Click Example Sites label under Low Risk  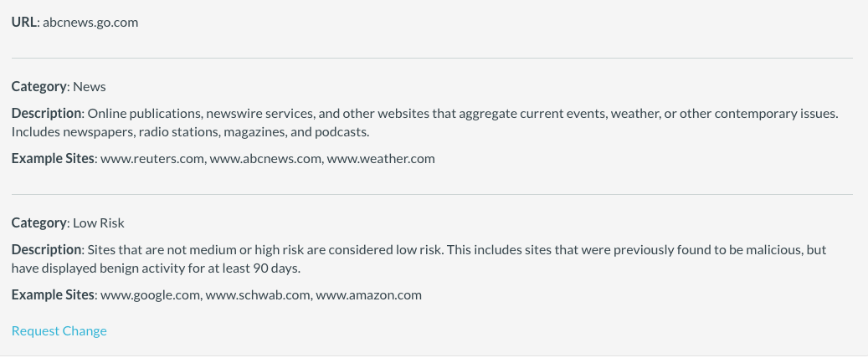(x=53, y=294)
